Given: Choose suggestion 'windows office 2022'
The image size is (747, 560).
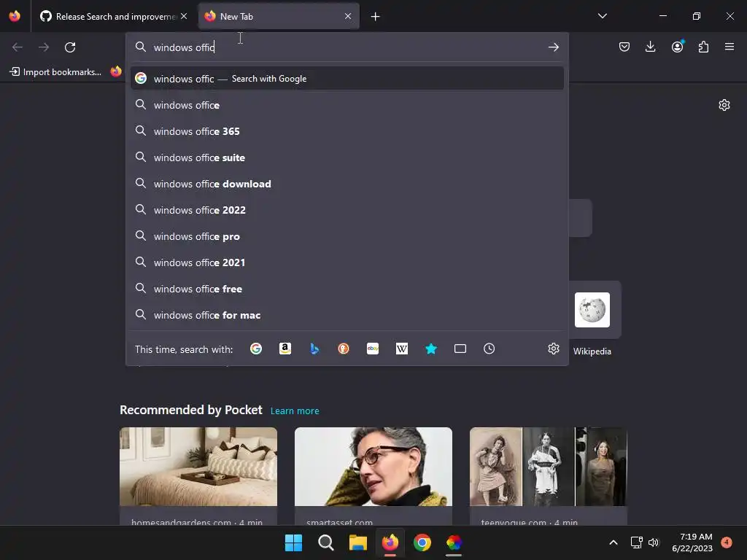Looking at the screenshot, I should pyautogui.click(x=347, y=210).
